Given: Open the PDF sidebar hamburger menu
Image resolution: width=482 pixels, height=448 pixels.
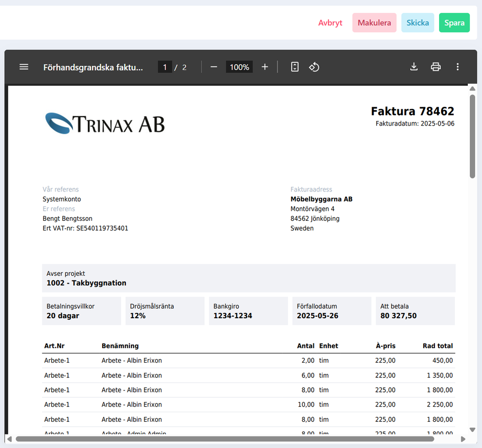Looking at the screenshot, I should point(24,67).
